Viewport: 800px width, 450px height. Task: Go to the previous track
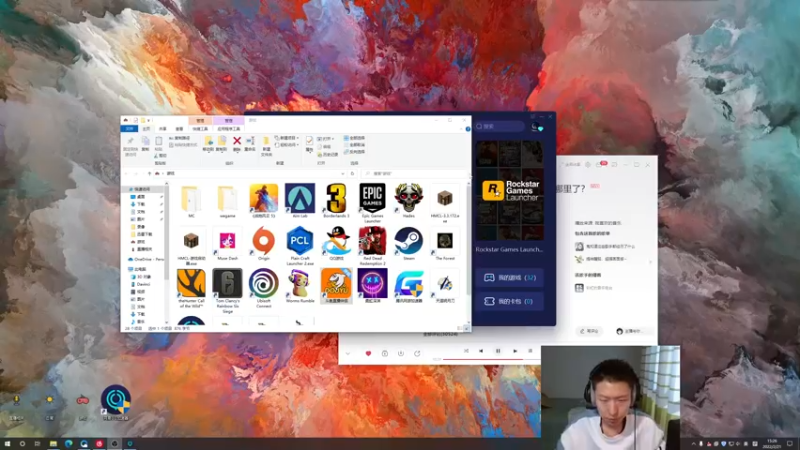click(481, 351)
